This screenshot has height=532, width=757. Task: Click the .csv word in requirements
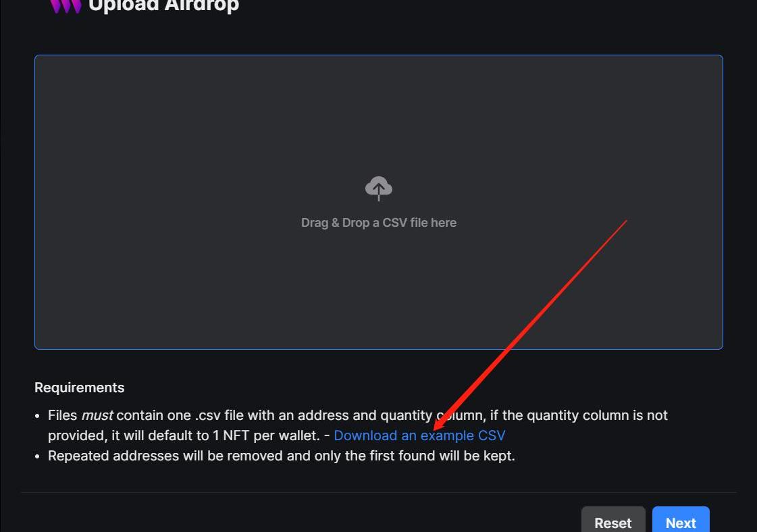208,415
